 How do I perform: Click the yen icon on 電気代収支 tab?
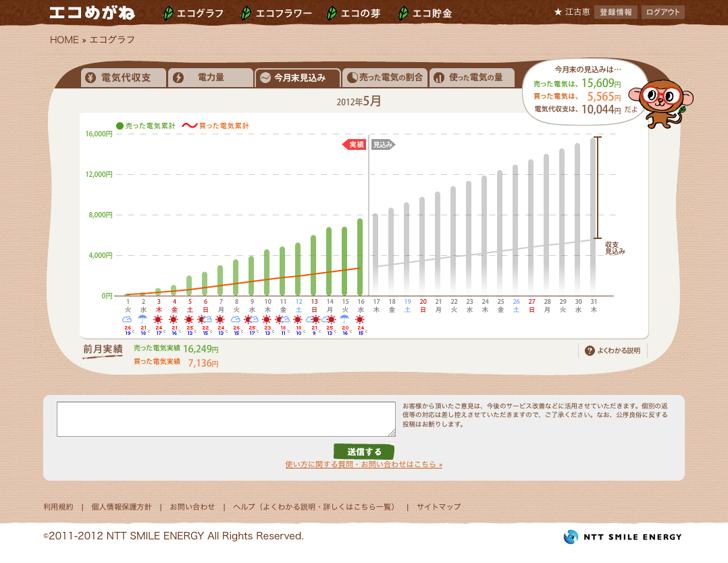coord(90,78)
